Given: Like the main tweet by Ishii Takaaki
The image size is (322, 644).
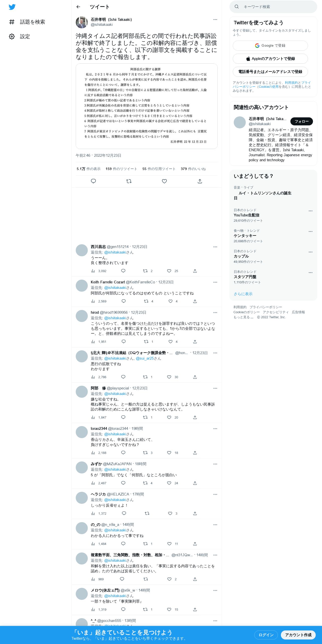Looking at the screenshot, I should click(x=164, y=181).
